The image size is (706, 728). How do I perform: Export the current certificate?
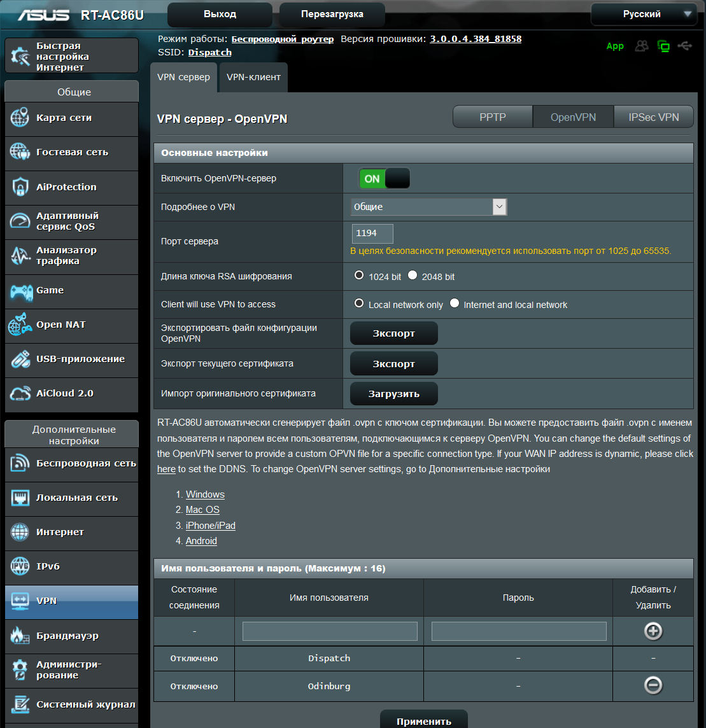pyautogui.click(x=394, y=363)
